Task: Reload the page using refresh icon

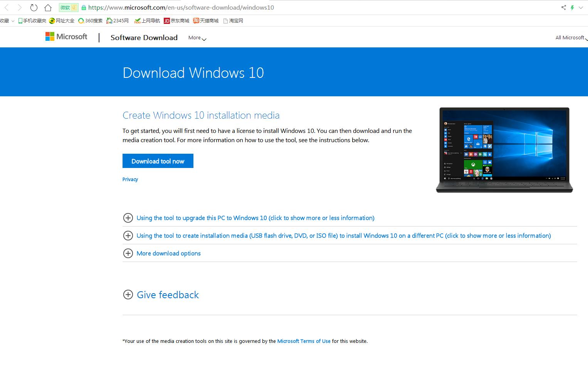Action: coord(34,7)
